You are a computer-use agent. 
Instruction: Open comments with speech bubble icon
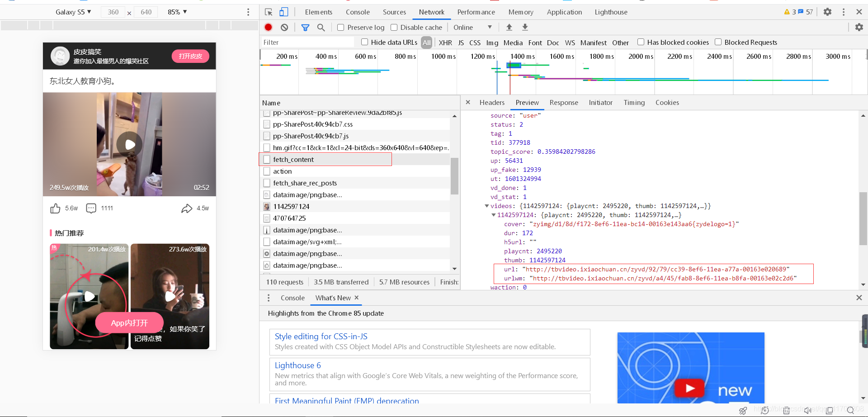91,208
